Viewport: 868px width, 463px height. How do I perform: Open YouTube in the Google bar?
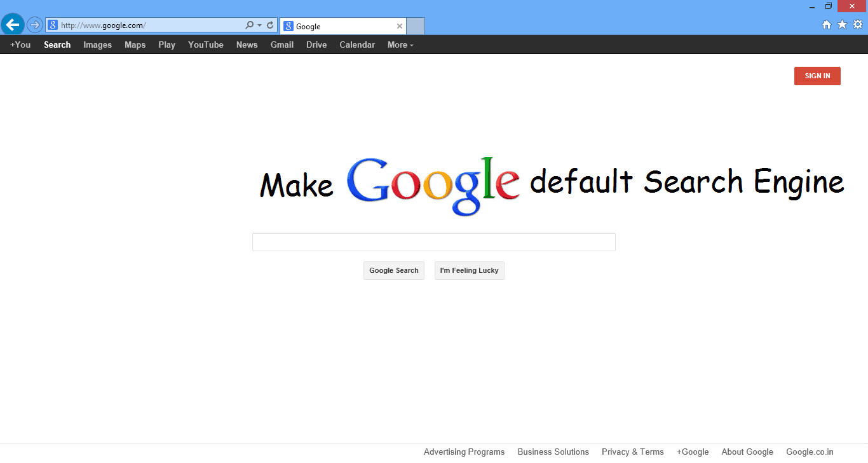[206, 45]
